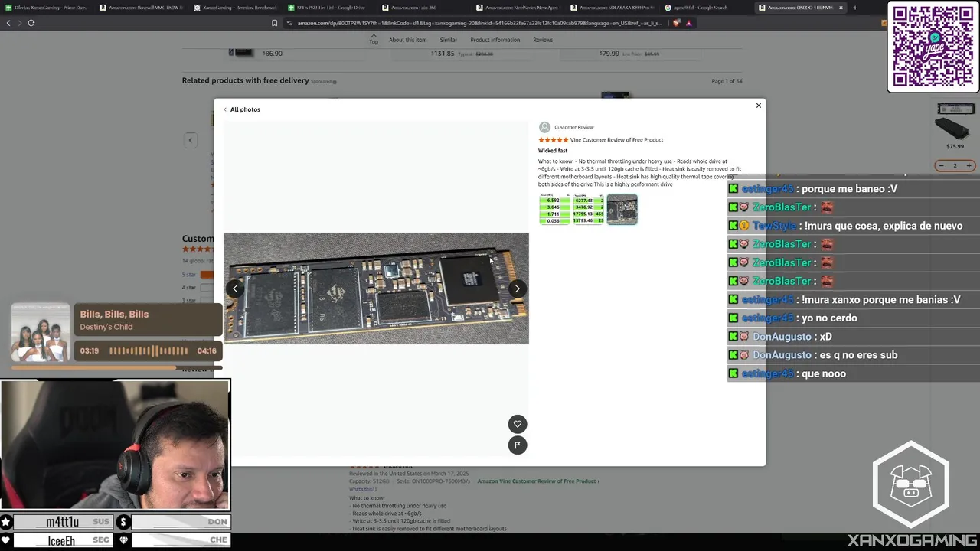Image resolution: width=980 pixels, height=551 pixels.
Task: Click the browser forward arrow
Action: 20,23
